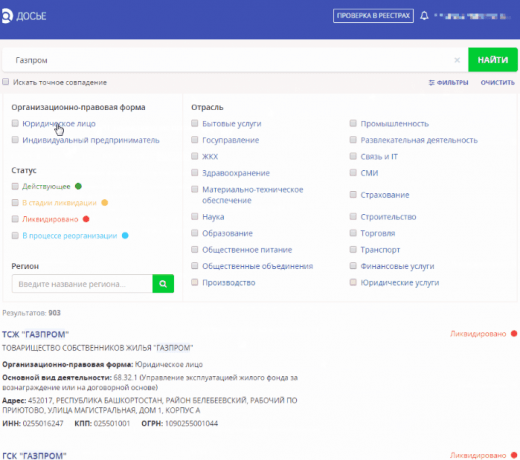
Task: Click the КПП 025501001 value
Action: [112, 423]
